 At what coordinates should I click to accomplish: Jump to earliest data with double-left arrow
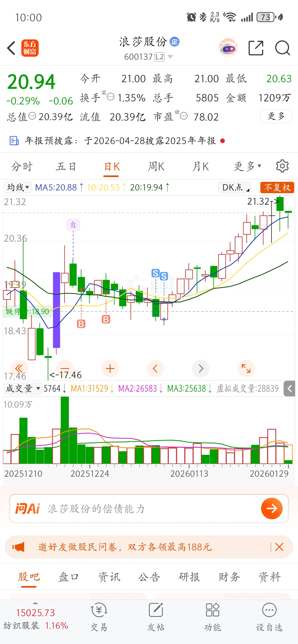tap(19, 368)
